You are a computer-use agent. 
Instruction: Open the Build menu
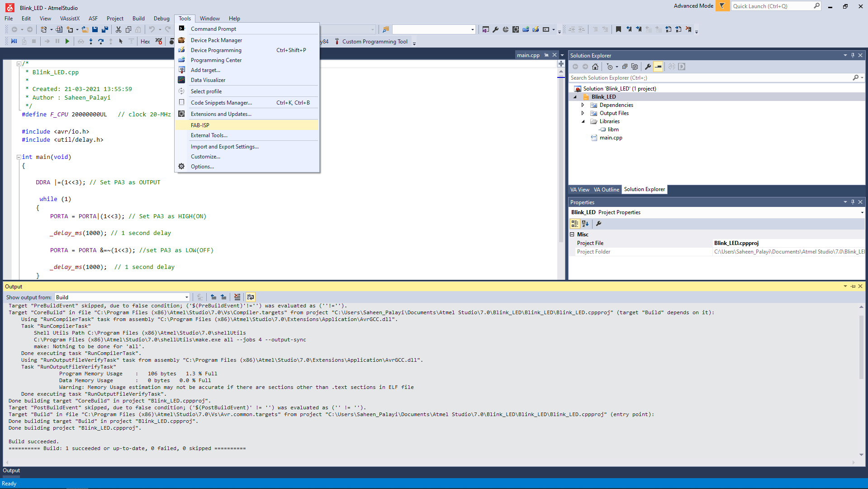click(138, 19)
